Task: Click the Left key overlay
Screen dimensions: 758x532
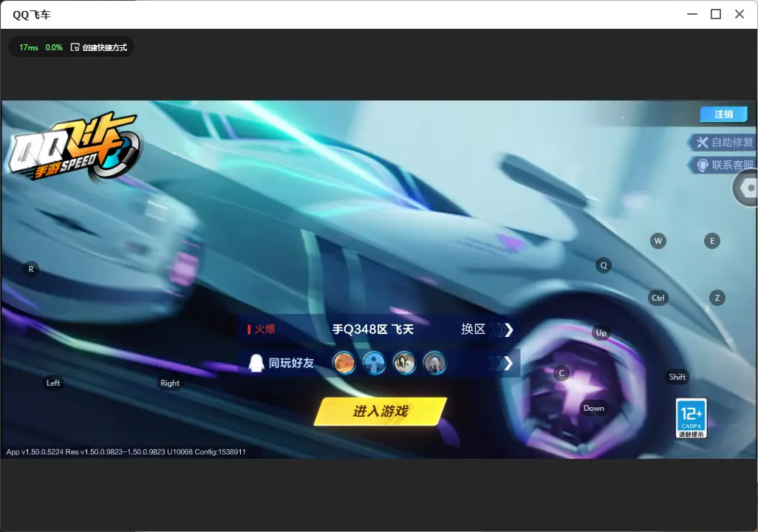Action: click(x=53, y=383)
